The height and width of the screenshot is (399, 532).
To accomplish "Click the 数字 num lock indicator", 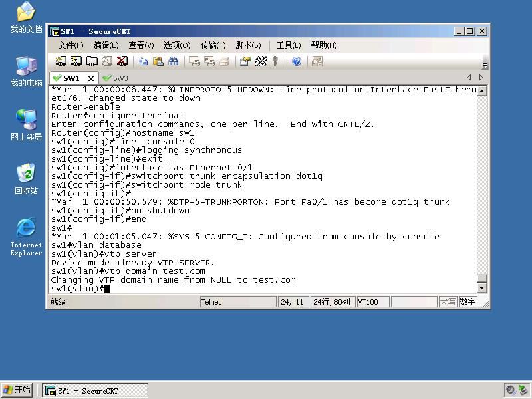I will [467, 302].
